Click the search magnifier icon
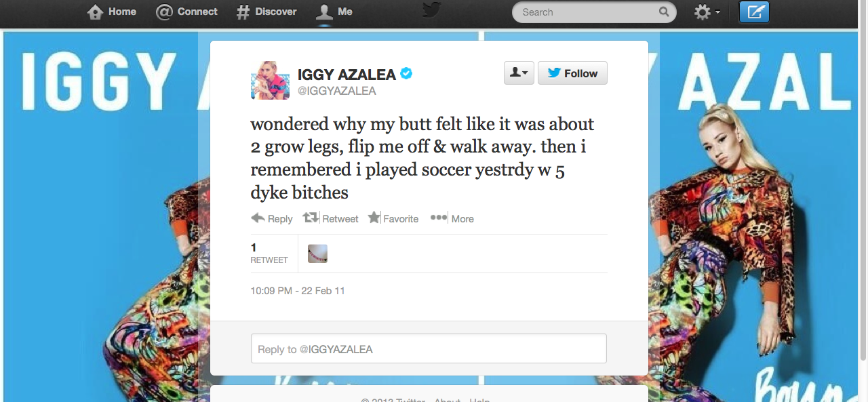Viewport: 868px width, 402px height. 663,12
